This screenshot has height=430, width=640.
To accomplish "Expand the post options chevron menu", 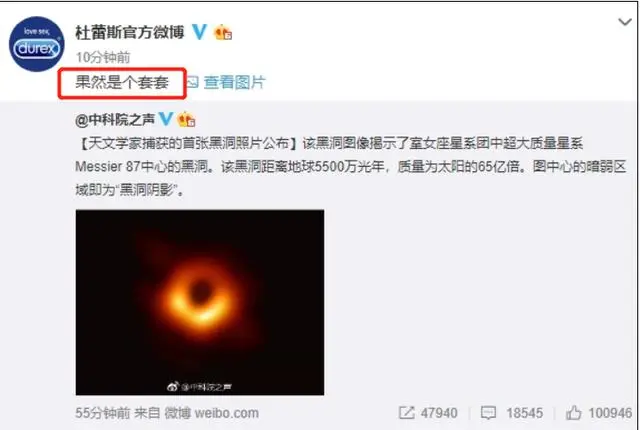I will (x=624, y=22).
